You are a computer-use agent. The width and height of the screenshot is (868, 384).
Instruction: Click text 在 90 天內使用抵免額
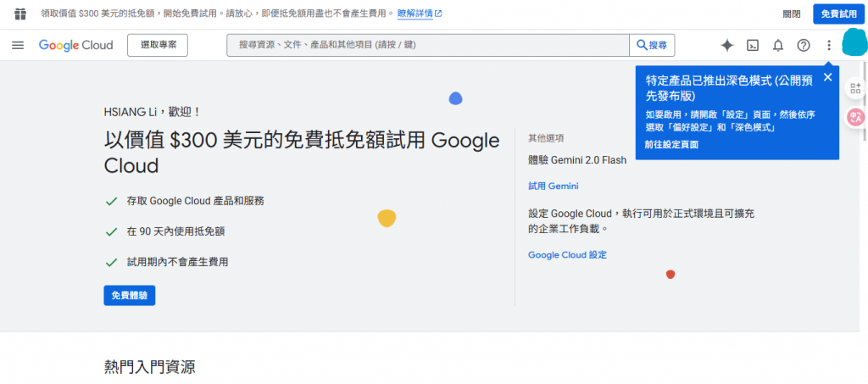(x=175, y=231)
